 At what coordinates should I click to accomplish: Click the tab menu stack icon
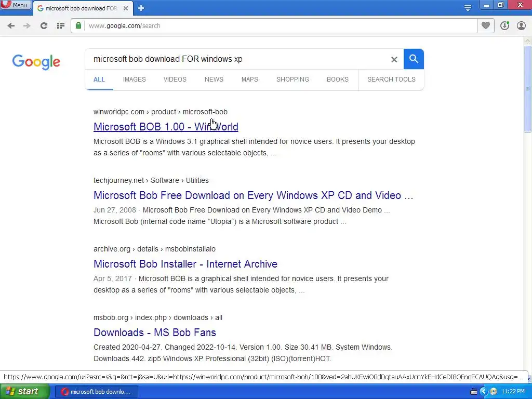click(x=468, y=8)
